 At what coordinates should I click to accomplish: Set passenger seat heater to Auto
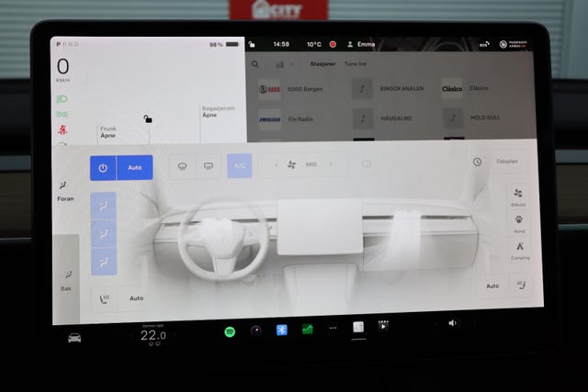[492, 286]
